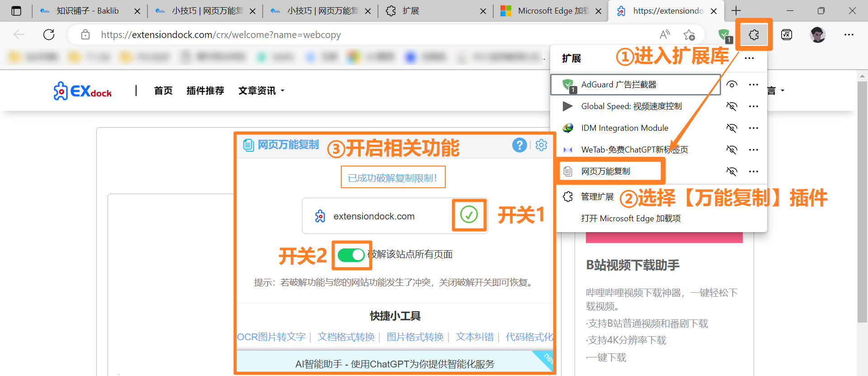Expand the language dropdown beside the extensions panel

(776, 91)
